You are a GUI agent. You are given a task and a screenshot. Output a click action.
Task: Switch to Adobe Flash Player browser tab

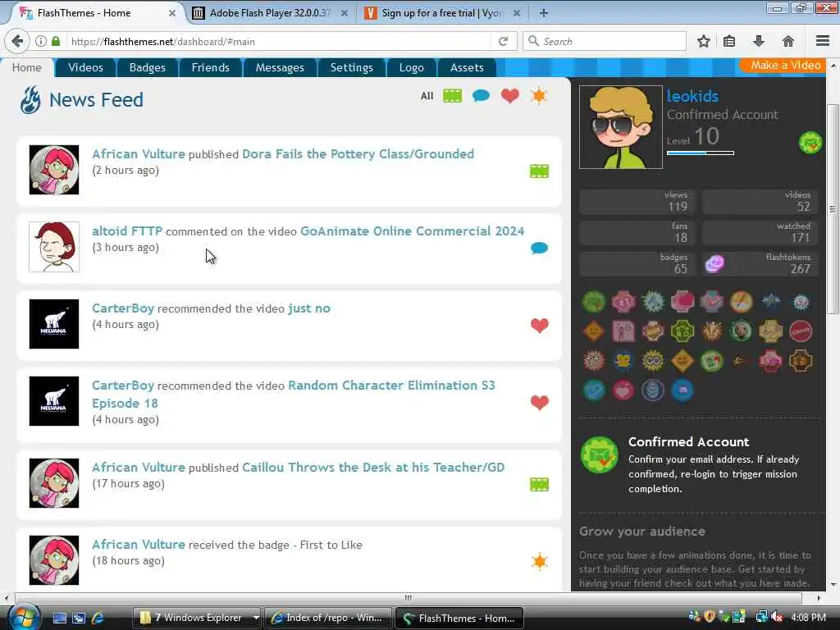coord(269,13)
